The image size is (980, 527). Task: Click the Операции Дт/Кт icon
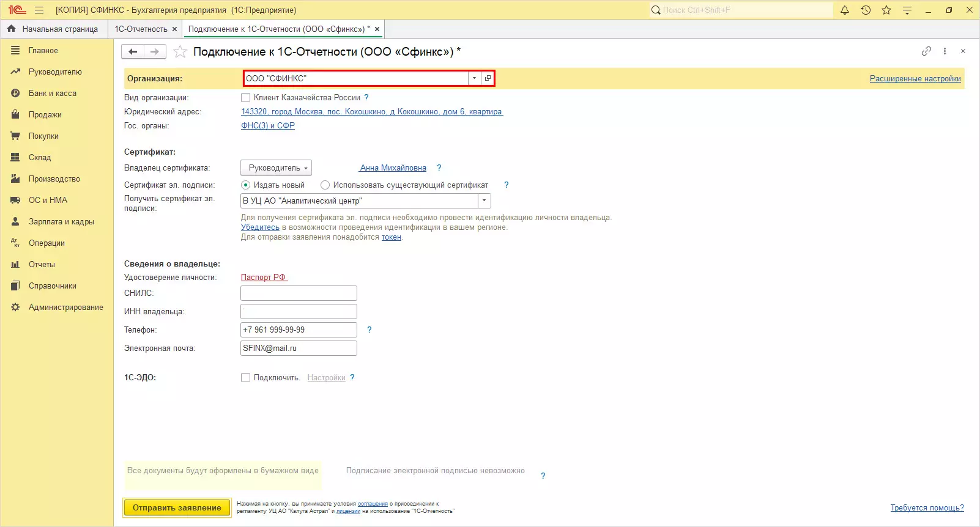click(15, 243)
